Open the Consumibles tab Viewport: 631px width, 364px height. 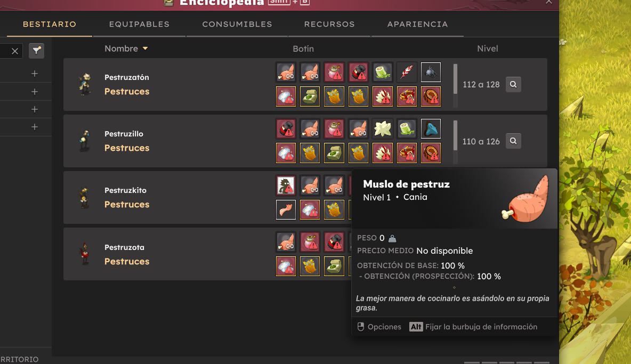[237, 24]
